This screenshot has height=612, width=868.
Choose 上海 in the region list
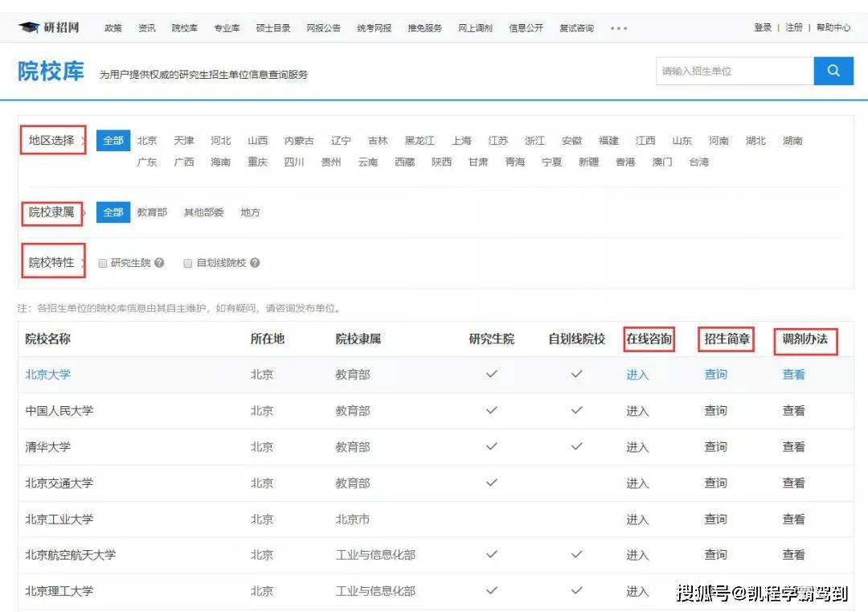[x=461, y=141]
